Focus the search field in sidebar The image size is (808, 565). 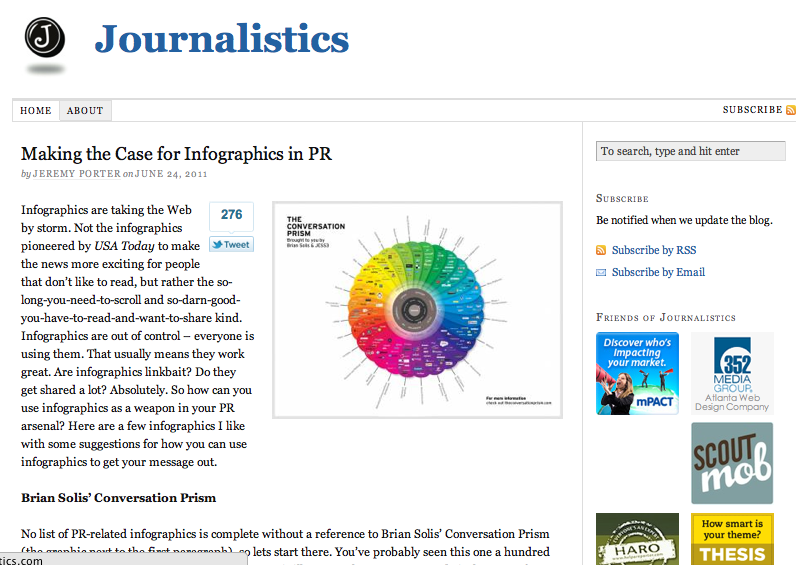691,151
